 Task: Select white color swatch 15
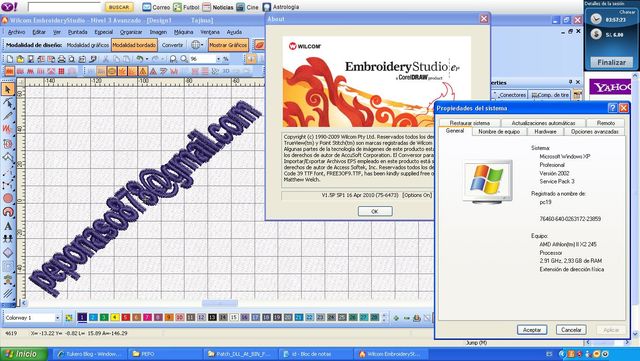(234, 317)
